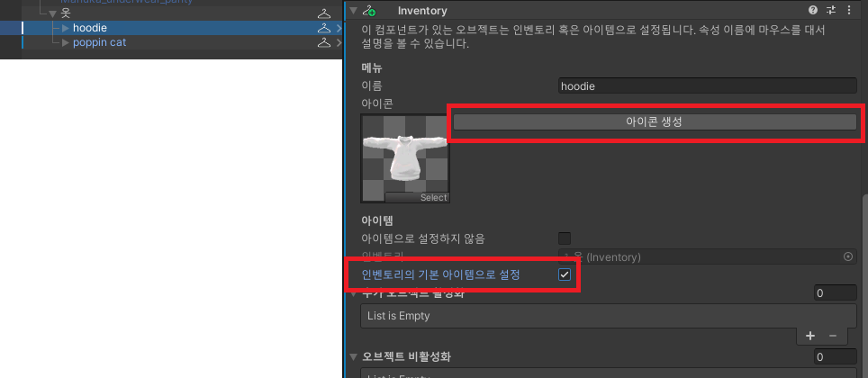Open the Inventory component help reference
The width and height of the screenshot is (868, 378).
(x=813, y=11)
